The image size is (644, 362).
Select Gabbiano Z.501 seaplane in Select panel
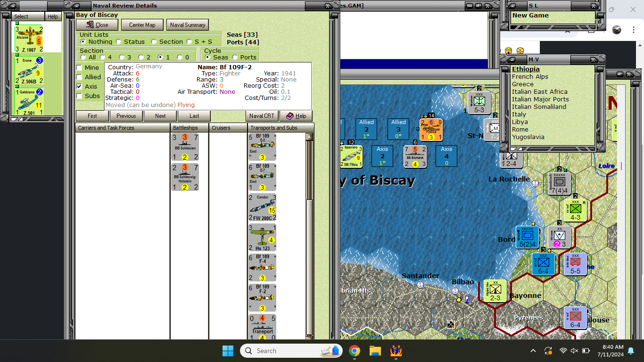pyautogui.click(x=29, y=101)
